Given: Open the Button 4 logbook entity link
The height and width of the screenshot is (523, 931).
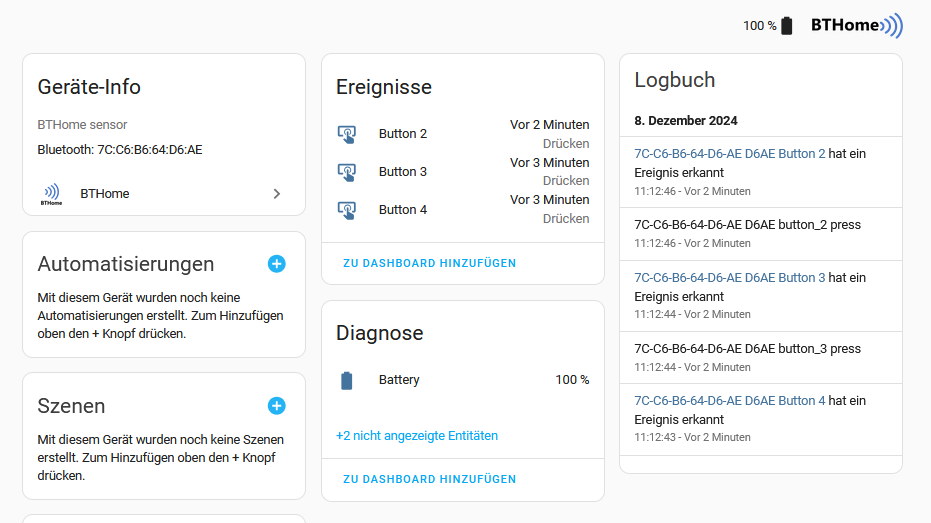Looking at the screenshot, I should tap(730, 401).
